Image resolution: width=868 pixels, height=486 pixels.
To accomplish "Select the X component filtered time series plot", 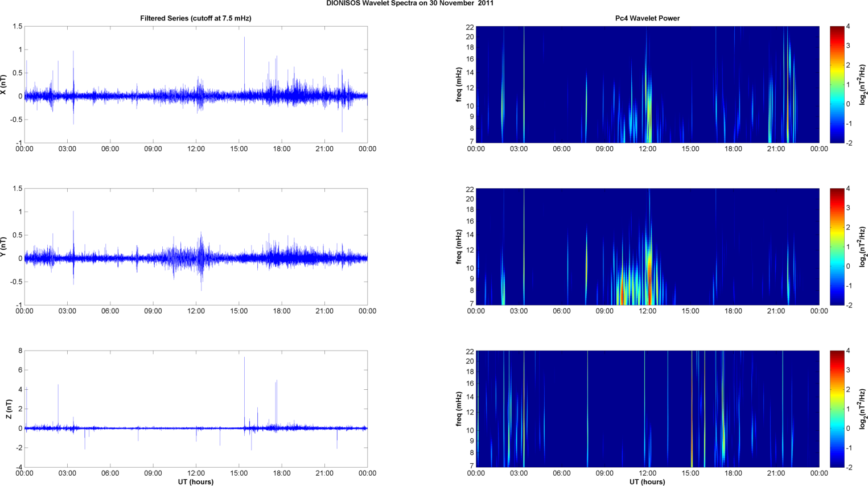I will point(196,84).
